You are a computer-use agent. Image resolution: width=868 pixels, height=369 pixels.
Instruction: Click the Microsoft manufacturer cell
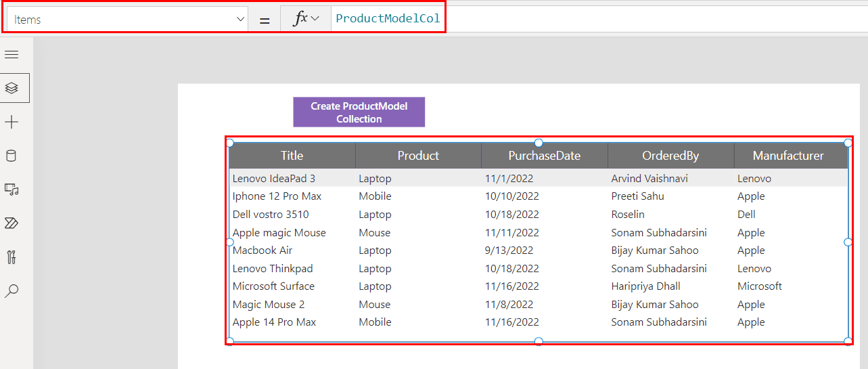coord(760,286)
